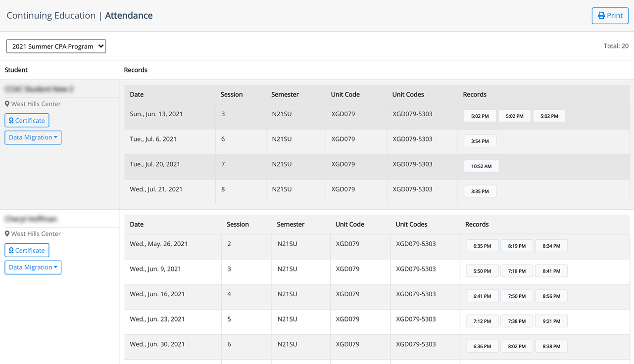The width and height of the screenshot is (634, 364).
Task: Click the location pin under Cheryl Hoffman
Action: point(7,233)
